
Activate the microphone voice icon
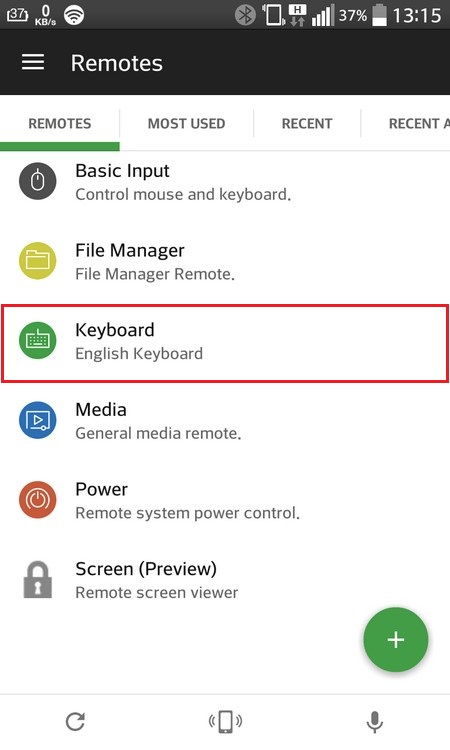pyautogui.click(x=374, y=722)
